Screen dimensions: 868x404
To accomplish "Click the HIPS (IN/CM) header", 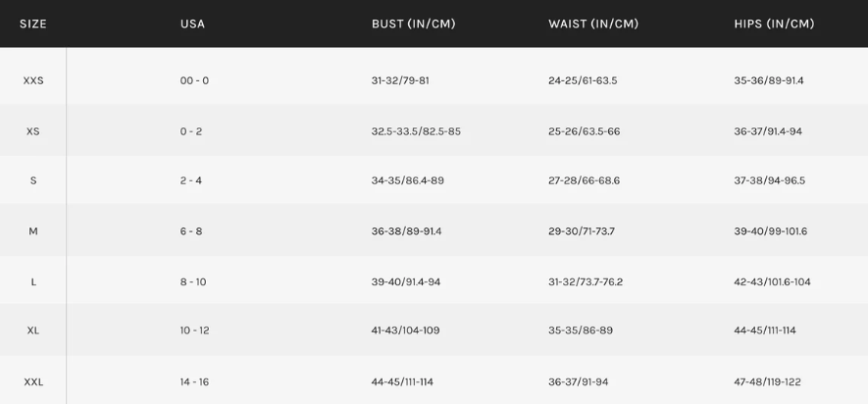I will click(x=775, y=25).
